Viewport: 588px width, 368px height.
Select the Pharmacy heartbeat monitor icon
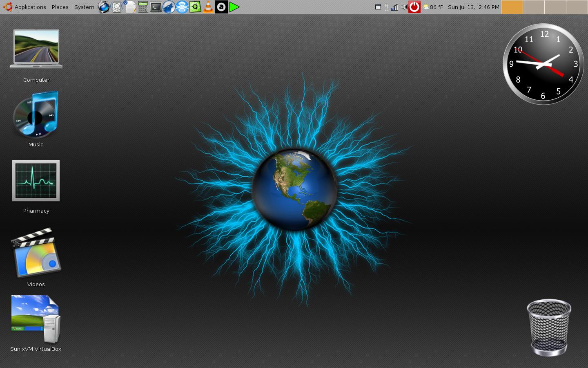(x=36, y=181)
